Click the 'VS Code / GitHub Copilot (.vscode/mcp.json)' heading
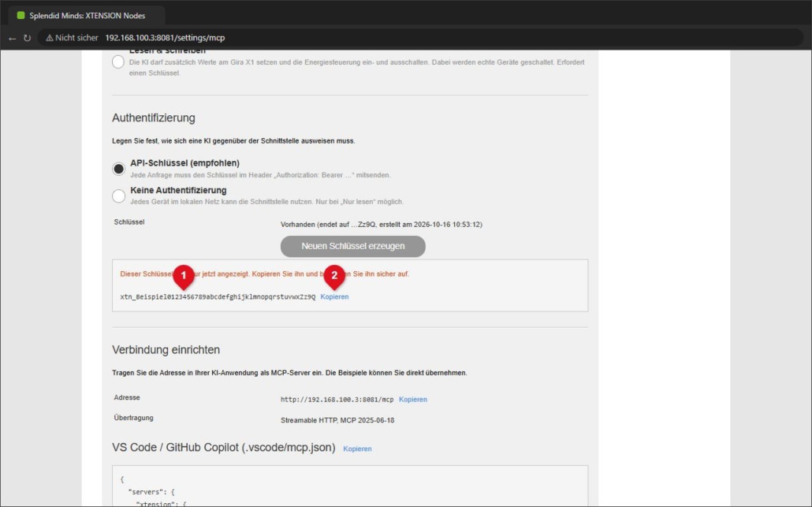812x507 pixels. (224, 447)
